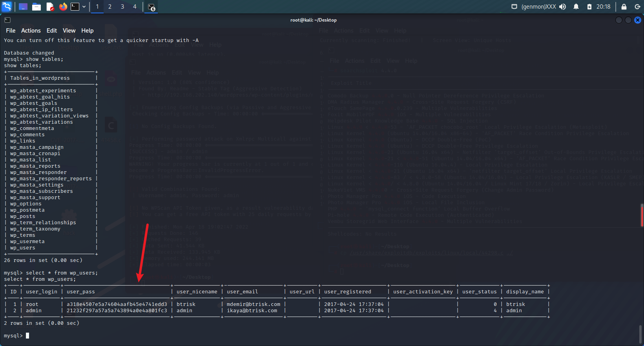Open the File menu in terminal
644x346 pixels.
tap(11, 31)
